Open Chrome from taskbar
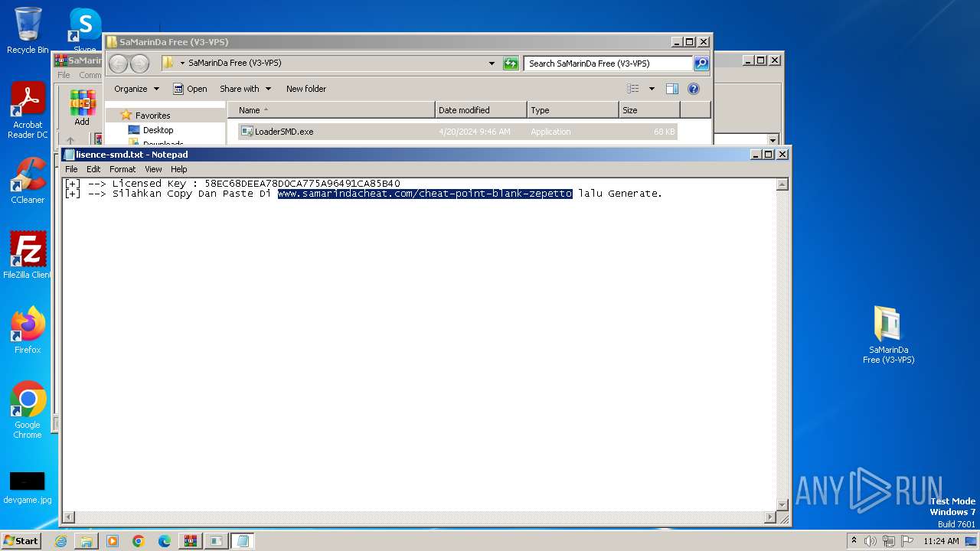 tap(139, 541)
